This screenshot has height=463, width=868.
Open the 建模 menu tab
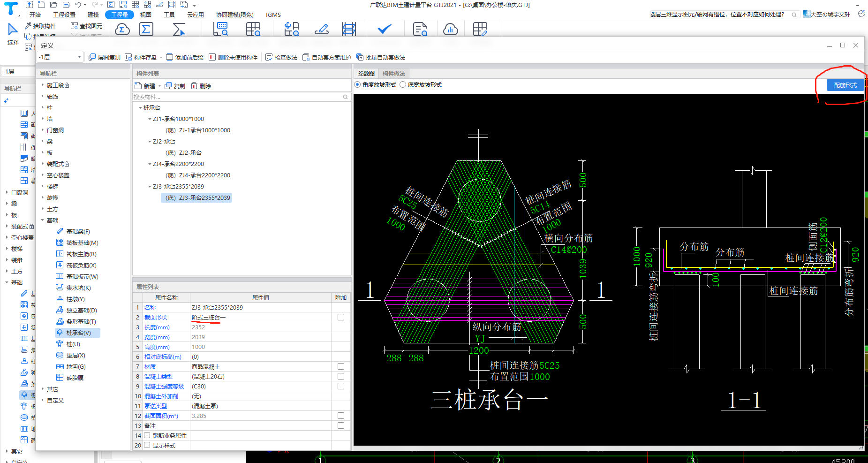coord(93,15)
